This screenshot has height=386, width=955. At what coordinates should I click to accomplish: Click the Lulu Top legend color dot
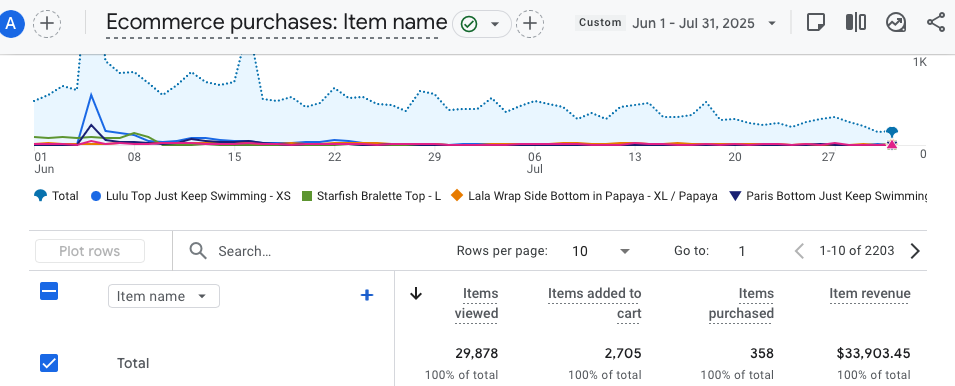coord(96,196)
